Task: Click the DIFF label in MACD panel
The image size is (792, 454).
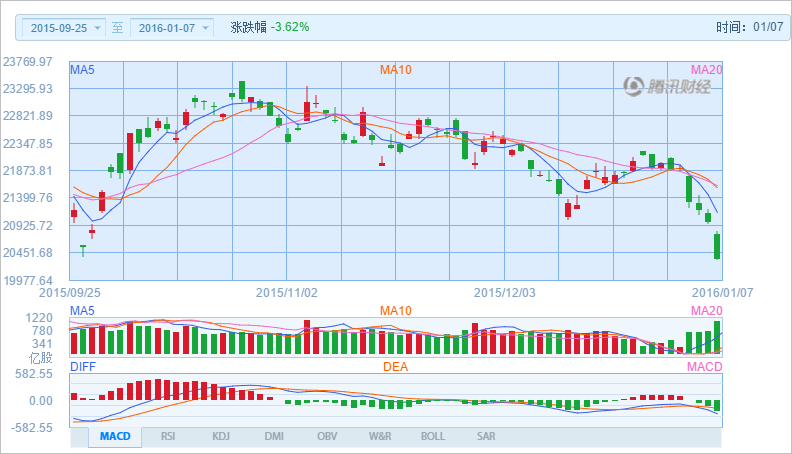Action: coord(83,367)
